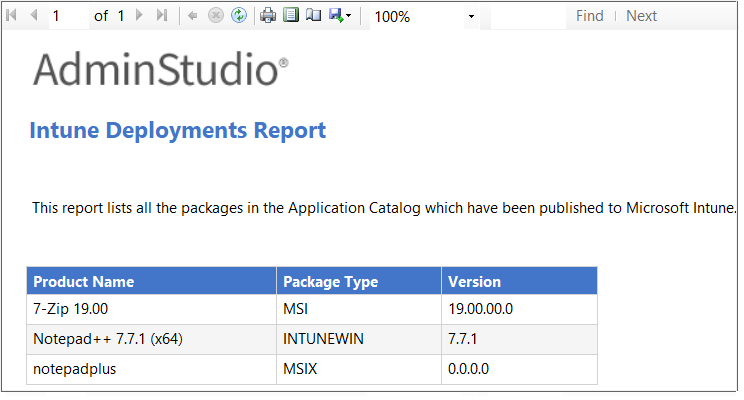Click the back to parent report arrow

pyautogui.click(x=193, y=16)
